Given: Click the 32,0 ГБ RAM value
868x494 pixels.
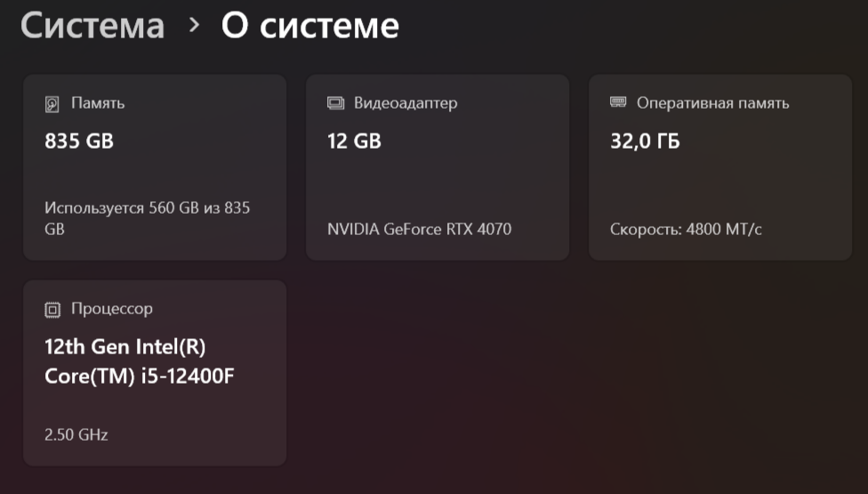Looking at the screenshot, I should [645, 141].
